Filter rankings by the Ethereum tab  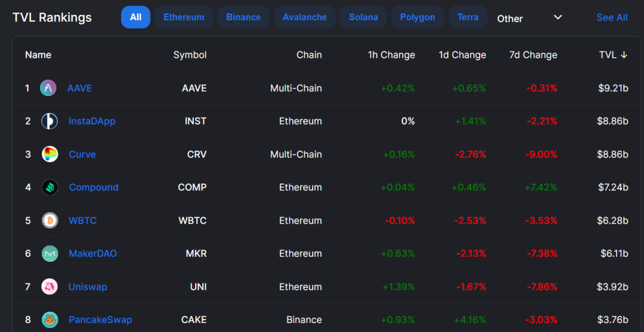184,17
